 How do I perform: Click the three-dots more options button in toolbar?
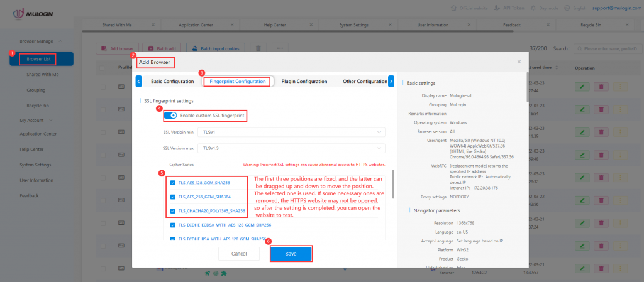coord(280,48)
